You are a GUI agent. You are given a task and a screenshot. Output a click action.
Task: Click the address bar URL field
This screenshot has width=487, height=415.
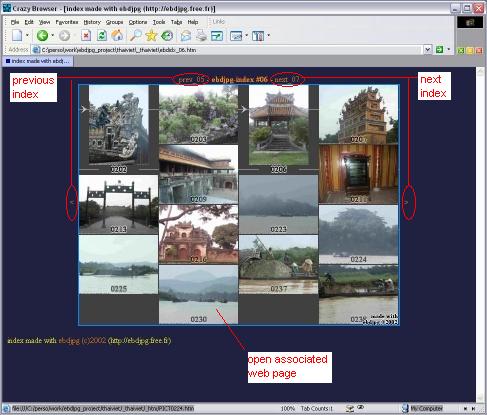coord(232,50)
